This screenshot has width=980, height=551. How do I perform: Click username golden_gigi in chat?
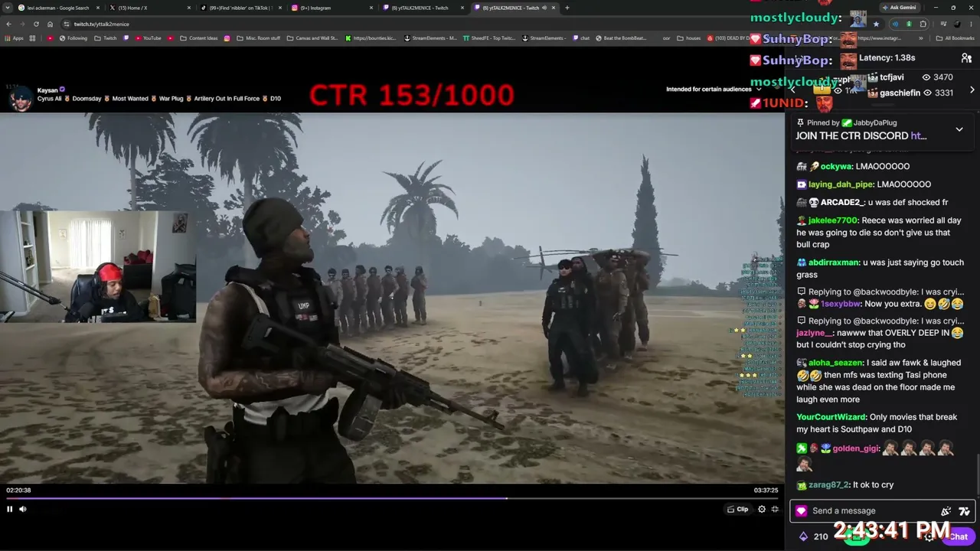pos(855,448)
